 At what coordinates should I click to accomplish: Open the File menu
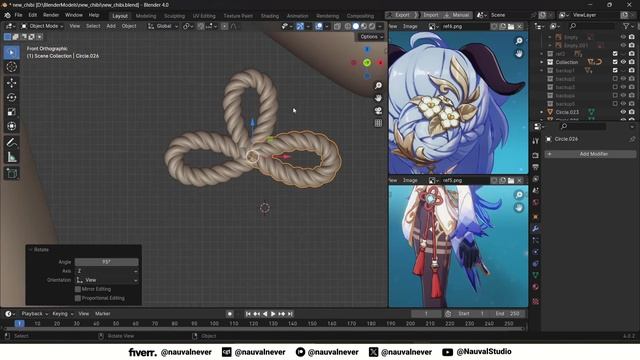click(x=18, y=15)
